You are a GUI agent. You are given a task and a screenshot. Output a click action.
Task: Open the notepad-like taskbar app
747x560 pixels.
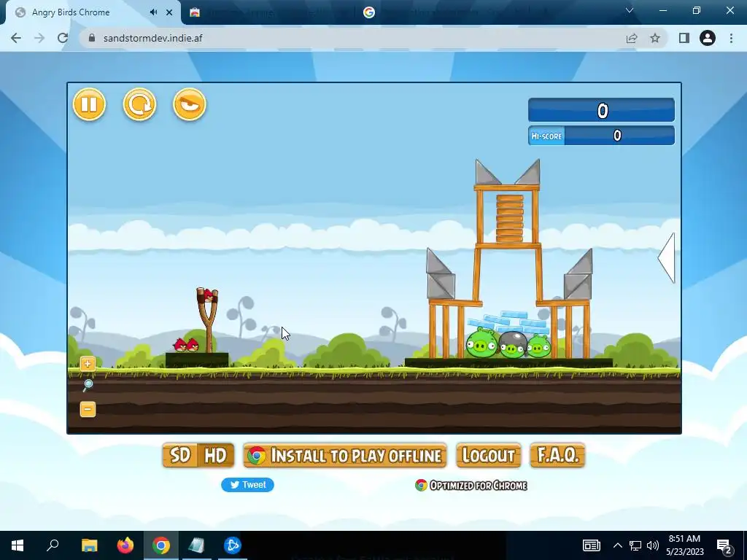click(196, 545)
